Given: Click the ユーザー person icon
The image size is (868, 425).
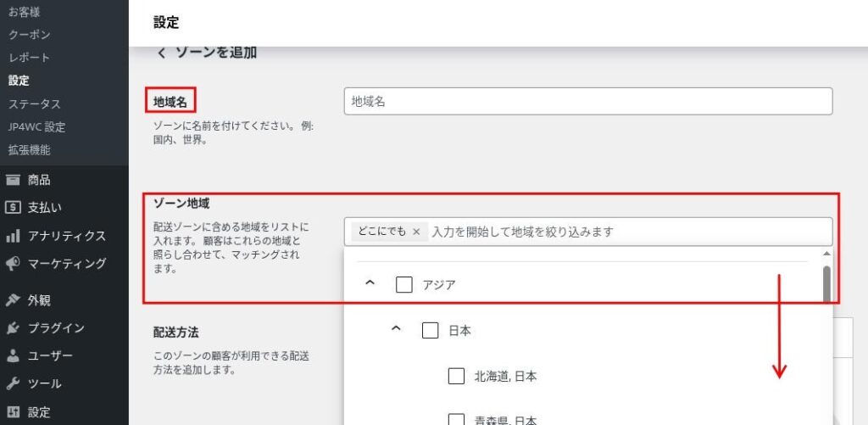Looking at the screenshot, I should (13, 355).
